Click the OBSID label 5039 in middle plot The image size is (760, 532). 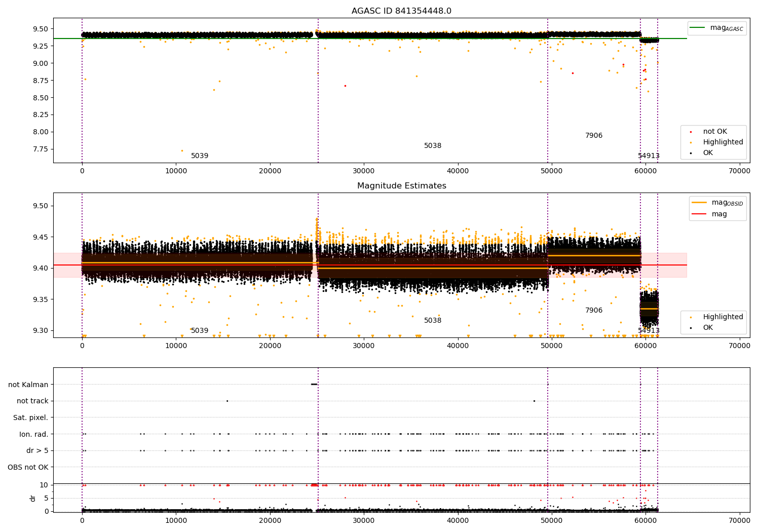pyautogui.click(x=200, y=331)
